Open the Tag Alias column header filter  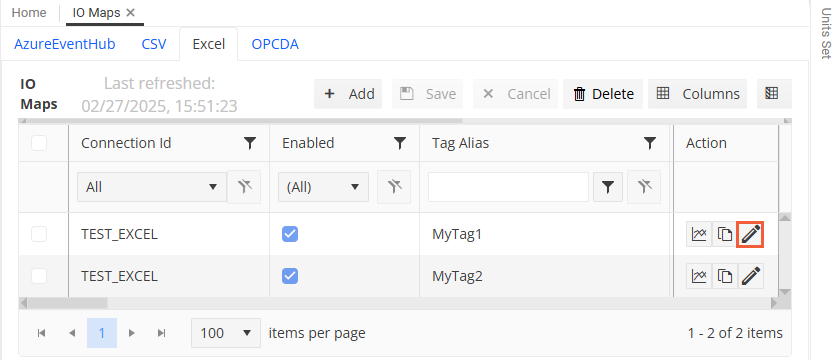pyautogui.click(x=650, y=143)
